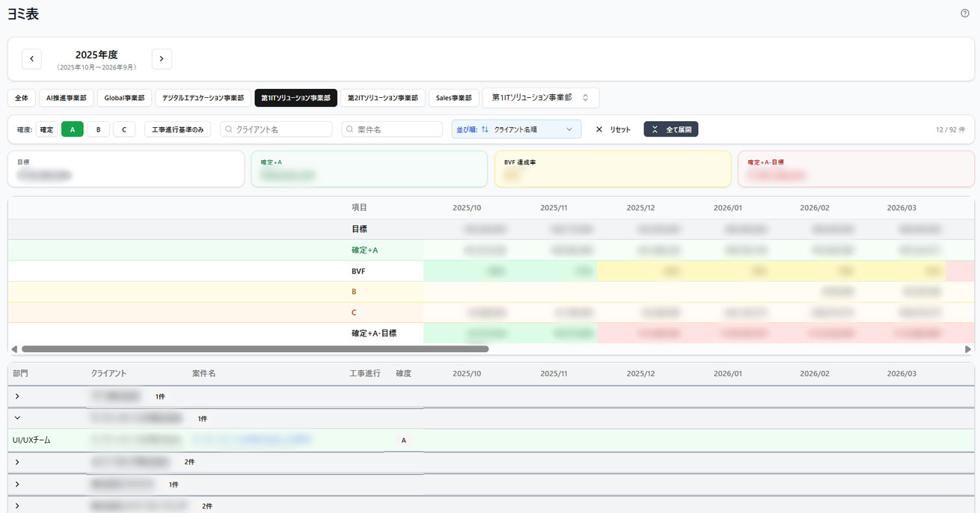Image resolution: width=980 pixels, height=513 pixels.
Task: Focus the 案件名 search input
Action: click(x=398, y=129)
